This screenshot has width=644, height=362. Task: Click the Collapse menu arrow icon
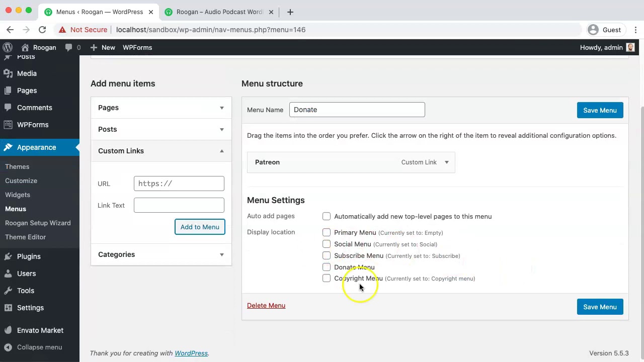[8, 347]
